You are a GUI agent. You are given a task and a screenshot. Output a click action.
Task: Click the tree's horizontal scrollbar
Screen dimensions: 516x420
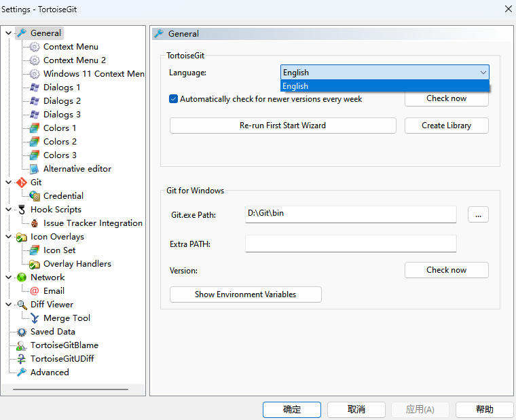point(71,389)
